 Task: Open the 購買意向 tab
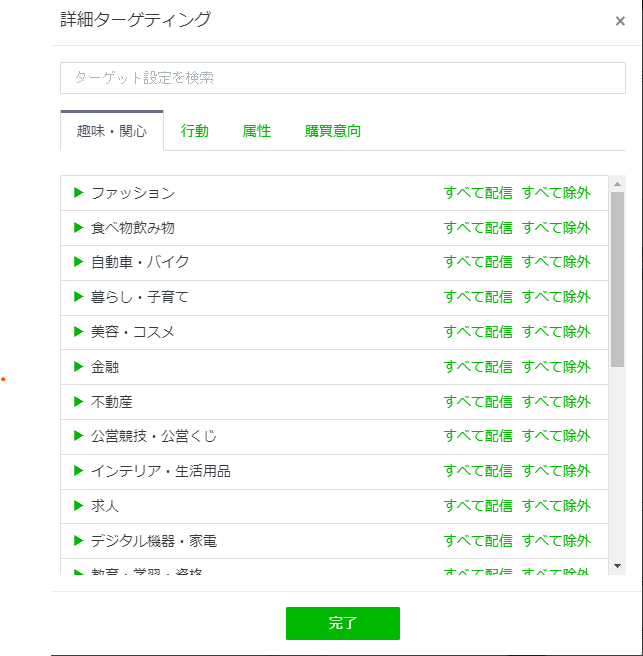click(x=333, y=131)
